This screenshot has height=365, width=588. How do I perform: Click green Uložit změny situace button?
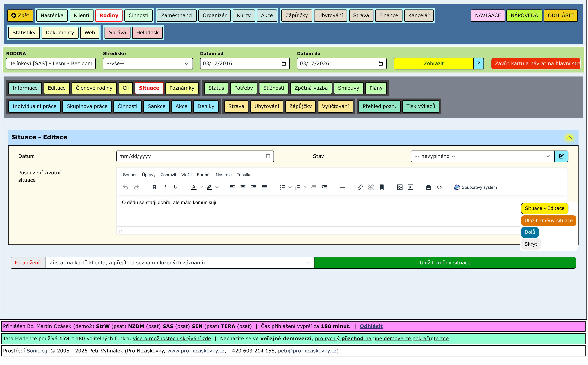(445, 263)
